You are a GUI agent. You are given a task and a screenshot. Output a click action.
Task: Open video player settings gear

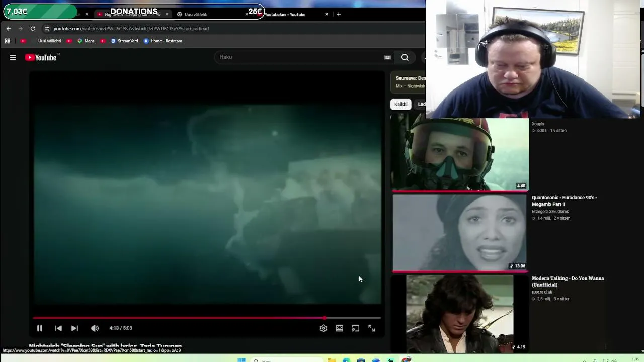coord(323,328)
